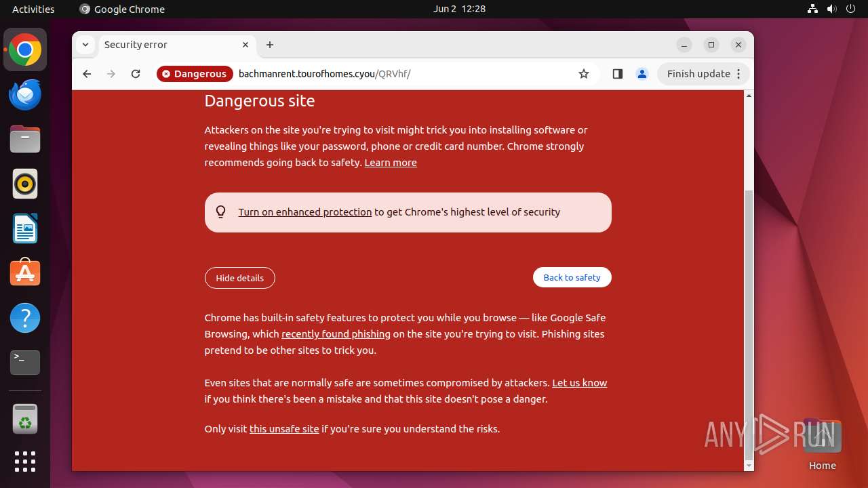The height and width of the screenshot is (488, 868).
Task: Click the forward navigation arrow
Action: (111, 74)
